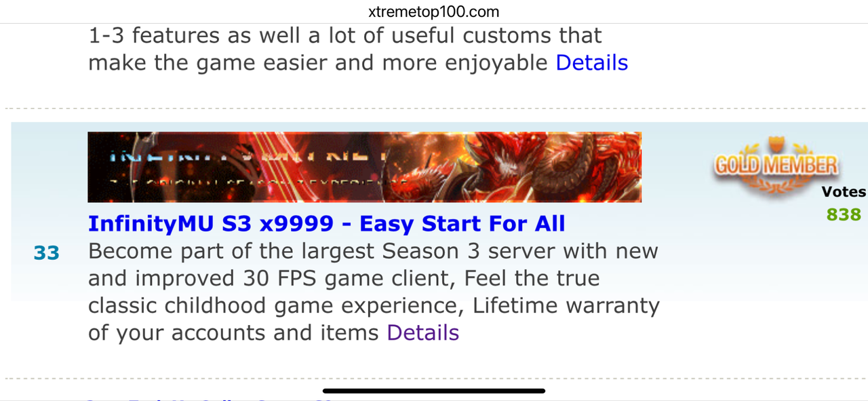Viewport: 868px width, 401px height.
Task: Click the dashed separator below the InfinityMU listing
Action: coord(434,378)
